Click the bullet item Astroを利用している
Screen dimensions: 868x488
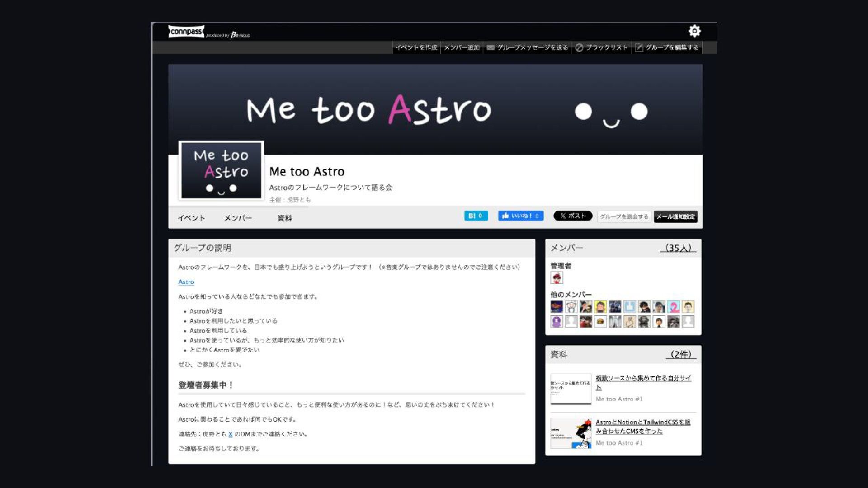point(218,331)
